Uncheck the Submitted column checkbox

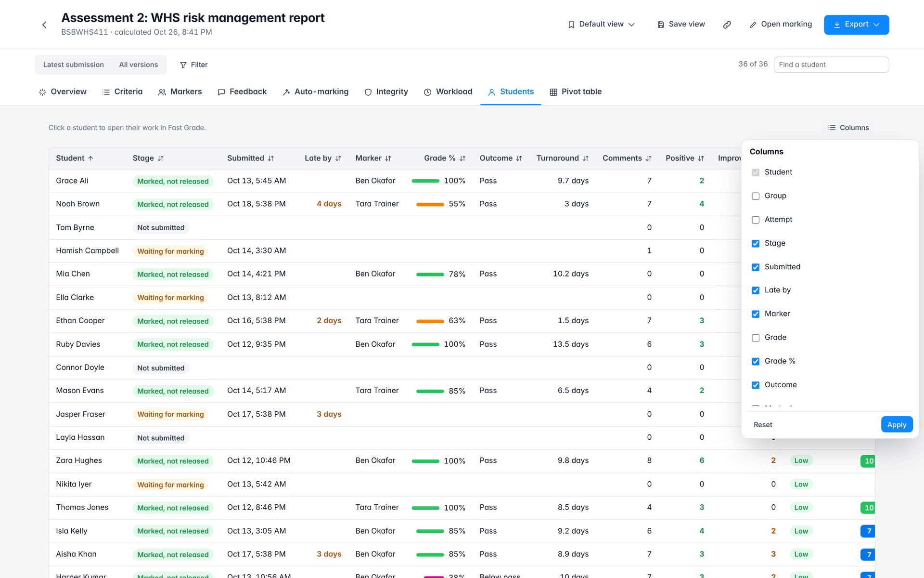(x=756, y=267)
